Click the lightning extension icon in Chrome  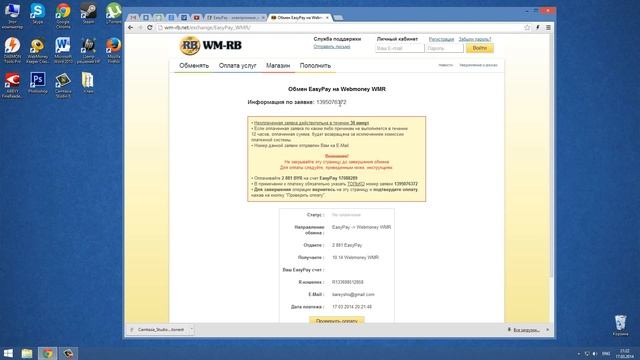point(538,27)
